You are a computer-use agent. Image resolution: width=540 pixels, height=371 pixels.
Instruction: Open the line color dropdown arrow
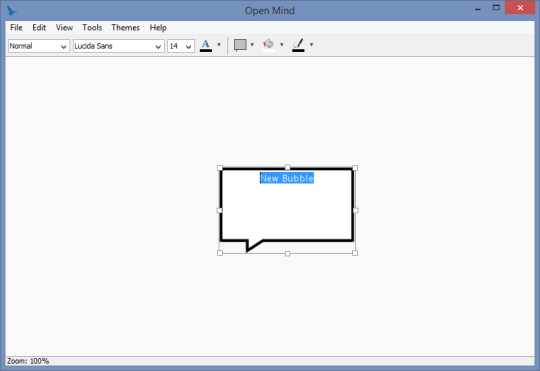[311, 45]
